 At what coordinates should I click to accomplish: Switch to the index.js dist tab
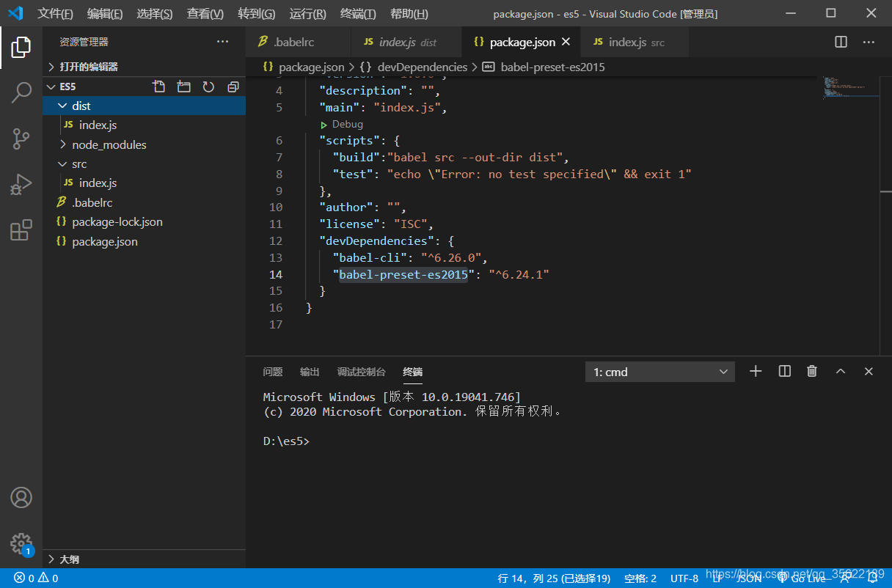click(x=407, y=43)
